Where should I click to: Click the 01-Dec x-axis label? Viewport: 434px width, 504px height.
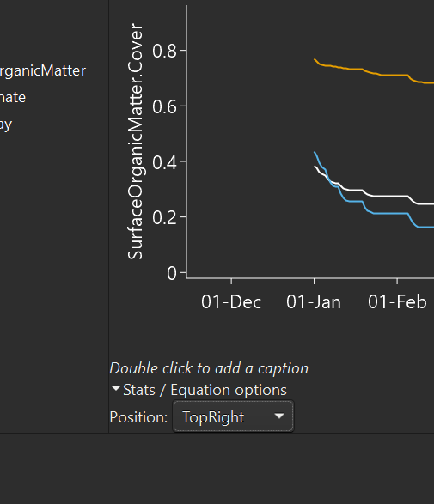coord(231,302)
